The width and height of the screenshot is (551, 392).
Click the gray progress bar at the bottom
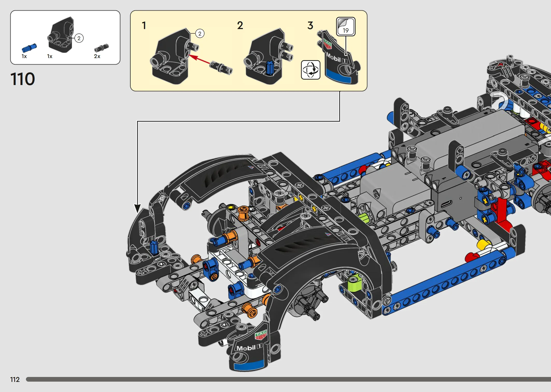pos(288,379)
